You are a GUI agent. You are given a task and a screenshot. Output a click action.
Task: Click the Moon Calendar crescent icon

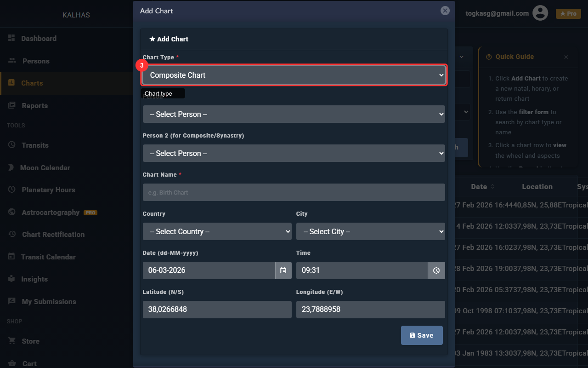[x=11, y=167]
